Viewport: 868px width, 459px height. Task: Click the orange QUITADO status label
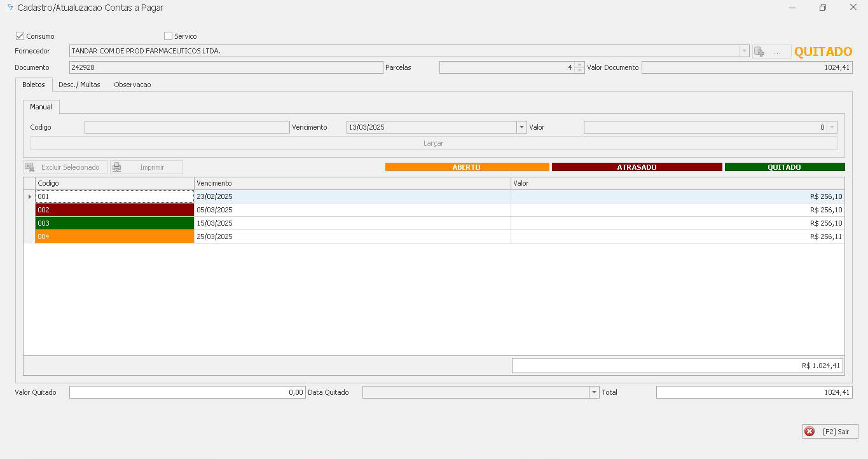(x=823, y=51)
